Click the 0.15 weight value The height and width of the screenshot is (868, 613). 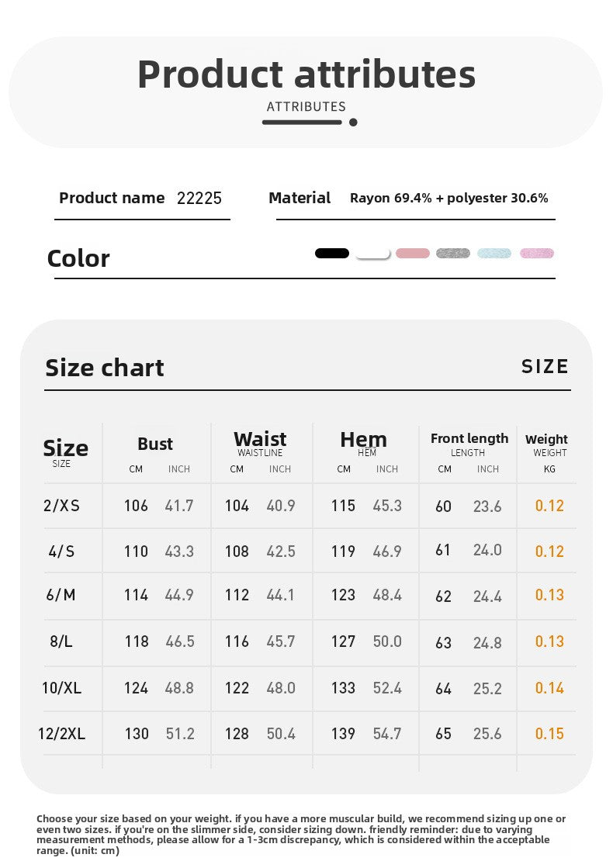point(549,734)
